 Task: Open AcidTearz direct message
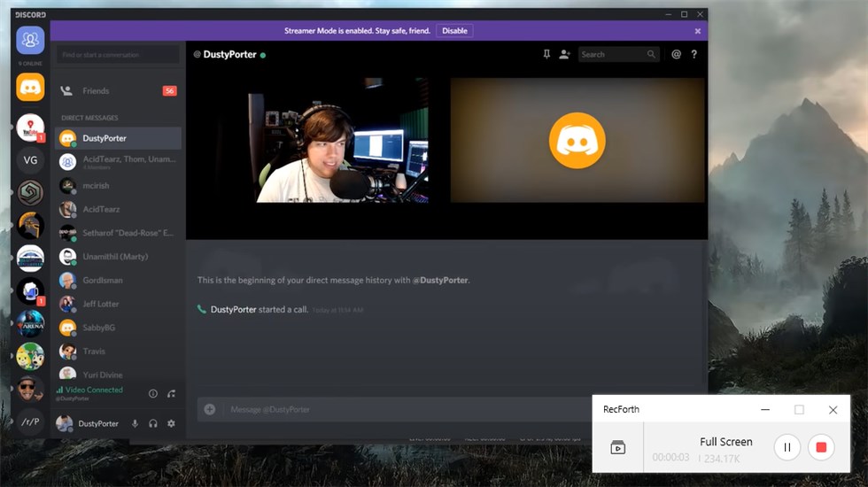click(117, 209)
